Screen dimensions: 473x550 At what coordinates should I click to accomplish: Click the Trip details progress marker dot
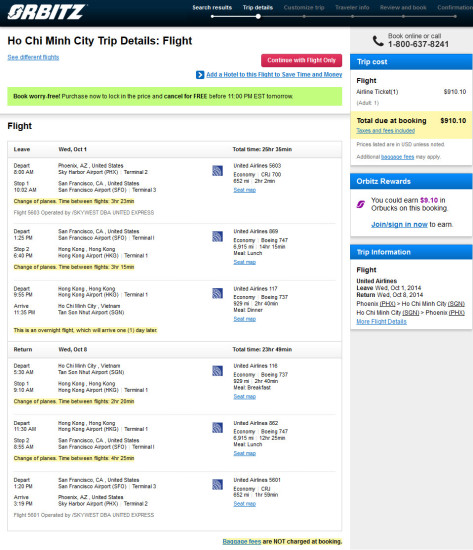coord(258,16)
